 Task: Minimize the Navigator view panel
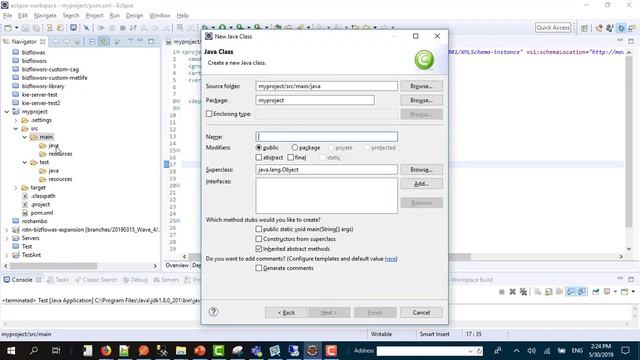[x=140, y=40]
